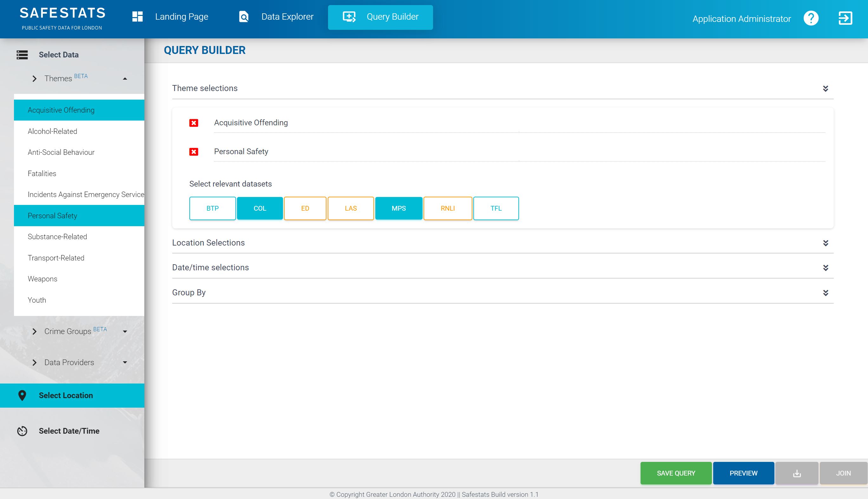
Task: Click the Query Builder monitor icon
Action: click(349, 16)
